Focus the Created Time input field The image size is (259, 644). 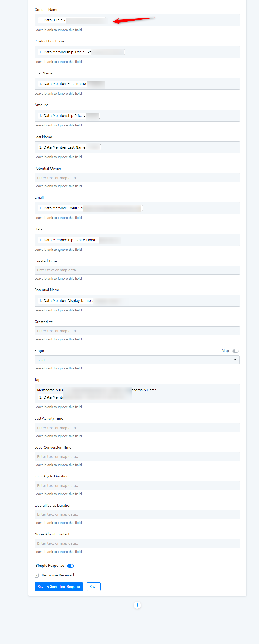click(137, 270)
